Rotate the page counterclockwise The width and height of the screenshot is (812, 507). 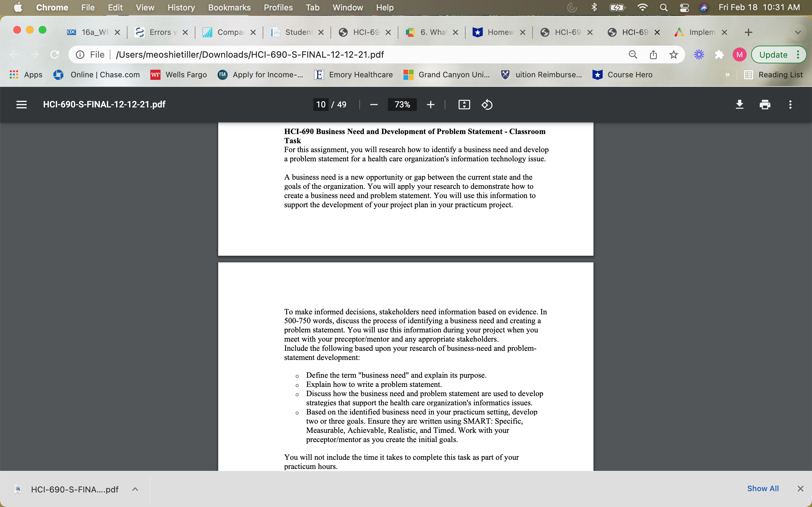coord(487,105)
